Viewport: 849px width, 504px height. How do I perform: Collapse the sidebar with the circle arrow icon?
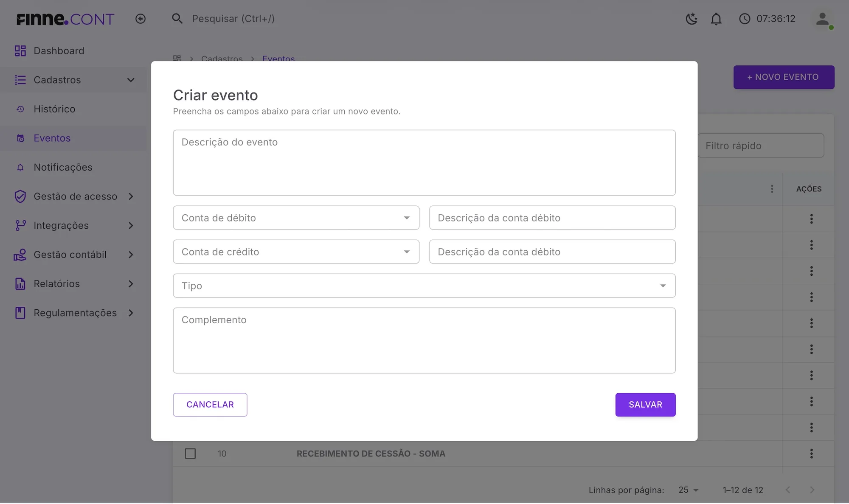coord(141,19)
